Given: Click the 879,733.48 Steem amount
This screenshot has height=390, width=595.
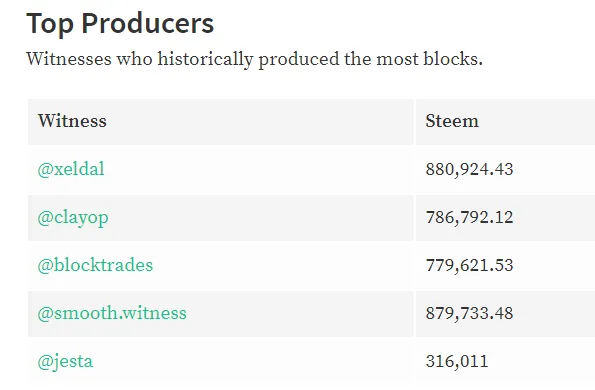Looking at the screenshot, I should click(x=469, y=313).
